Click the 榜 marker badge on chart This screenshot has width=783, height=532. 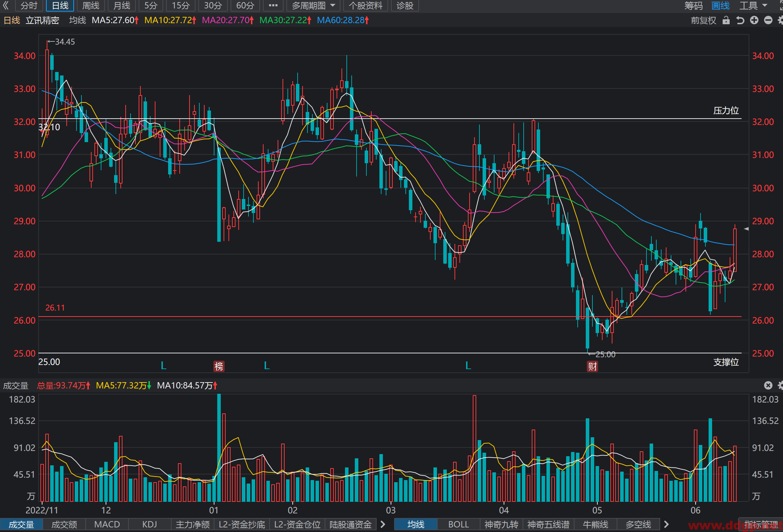219,366
